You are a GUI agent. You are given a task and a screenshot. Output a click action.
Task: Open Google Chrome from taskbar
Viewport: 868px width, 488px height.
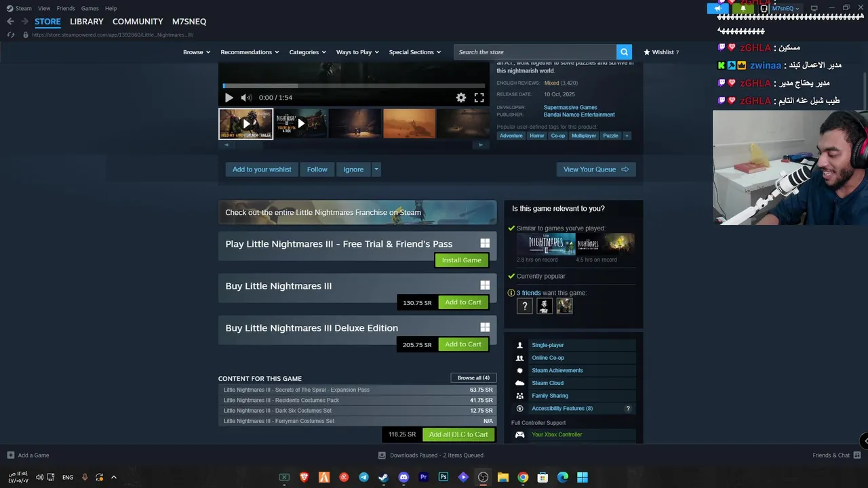tap(523, 477)
